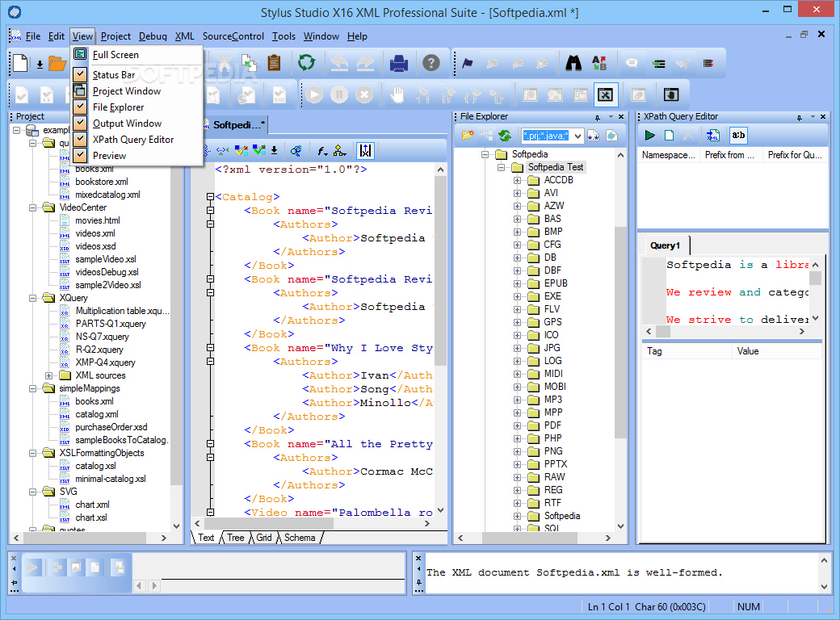Collapse the VideoCenter folder in Project tree

32,207
